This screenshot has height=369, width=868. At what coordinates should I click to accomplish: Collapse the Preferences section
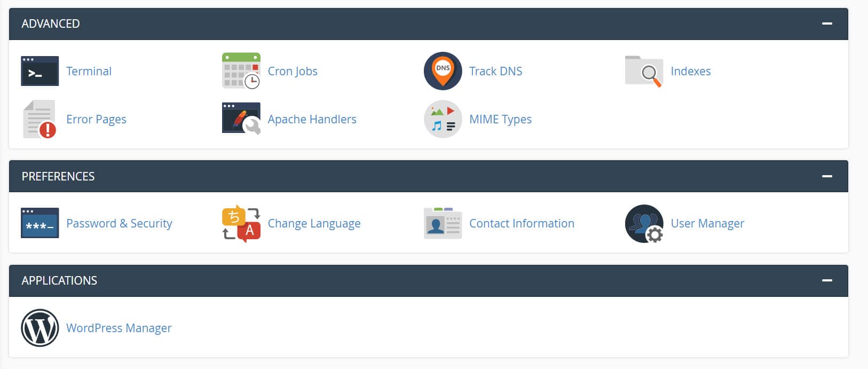[827, 176]
